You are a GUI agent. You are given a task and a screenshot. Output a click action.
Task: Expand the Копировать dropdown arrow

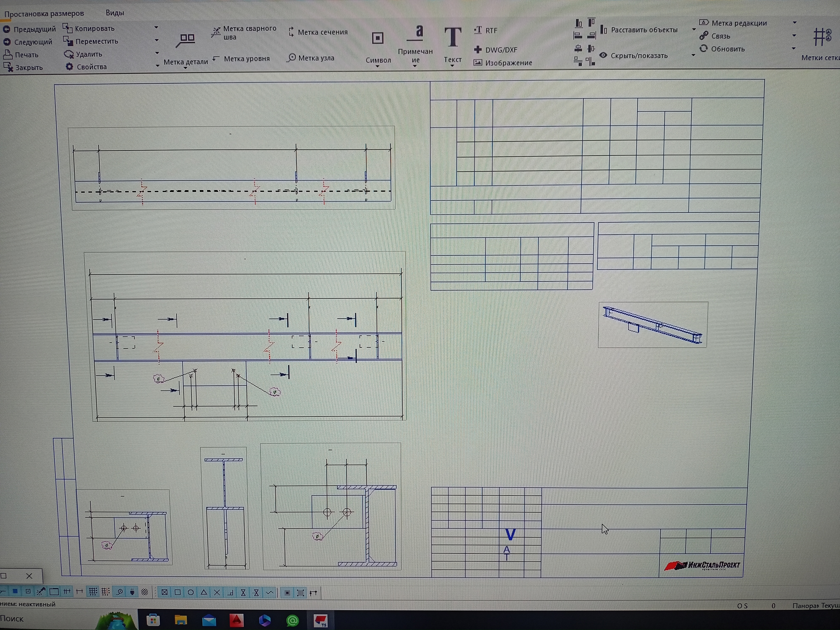[156, 27]
